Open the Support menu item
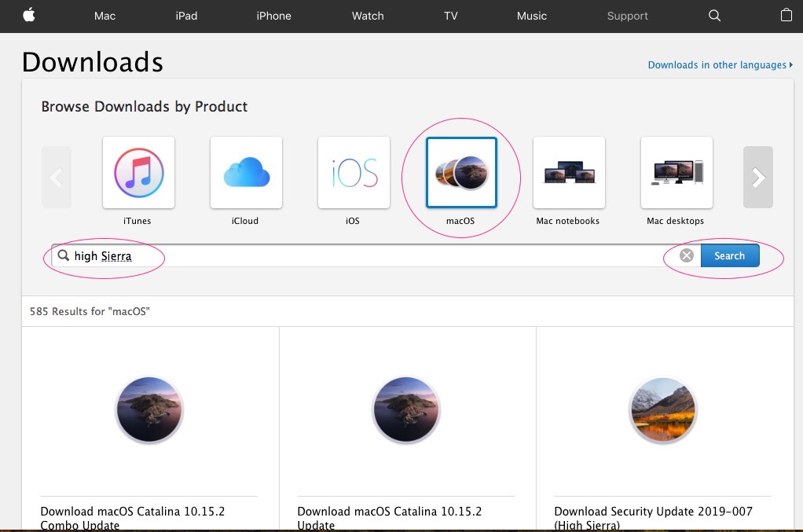 pyautogui.click(x=627, y=16)
